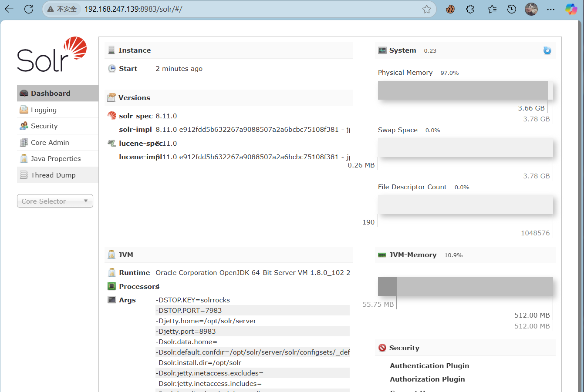This screenshot has width=584, height=392.
Task: Refresh System stats with reload icon
Action: click(547, 50)
